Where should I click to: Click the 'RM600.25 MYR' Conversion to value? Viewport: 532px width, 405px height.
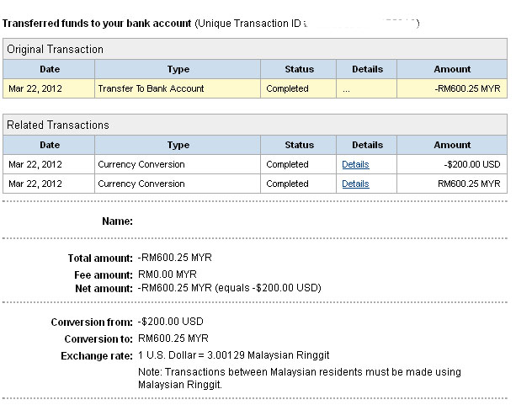click(173, 338)
